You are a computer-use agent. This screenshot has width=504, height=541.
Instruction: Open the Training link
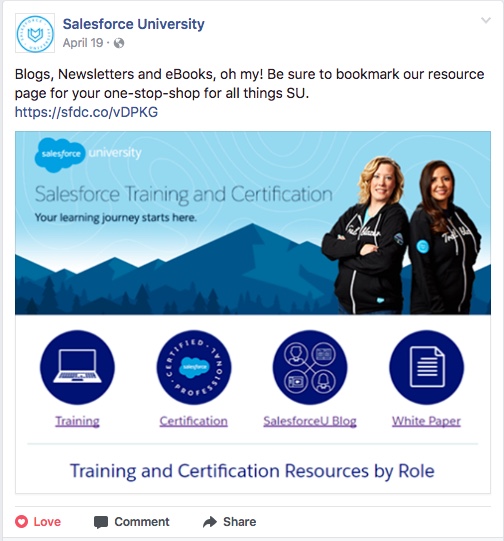pos(77,421)
